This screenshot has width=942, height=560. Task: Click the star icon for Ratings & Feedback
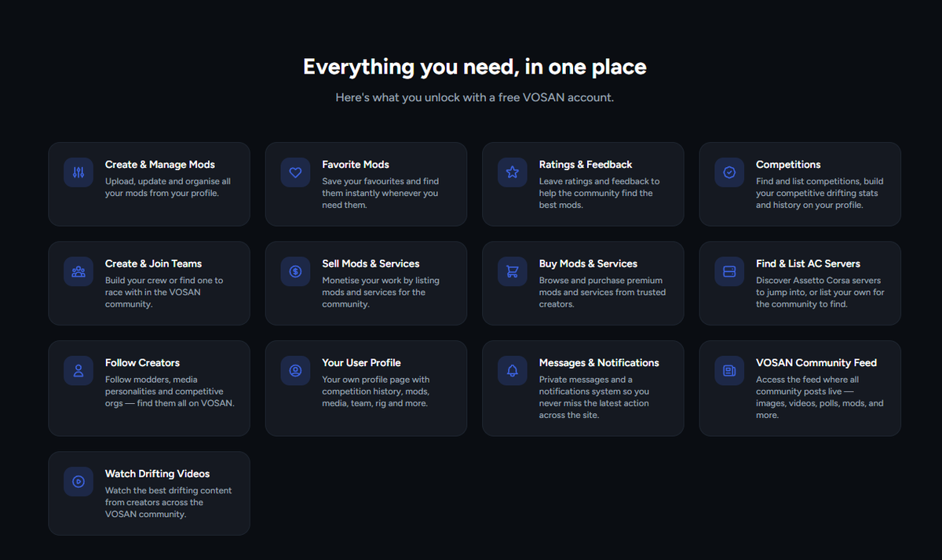tap(513, 173)
